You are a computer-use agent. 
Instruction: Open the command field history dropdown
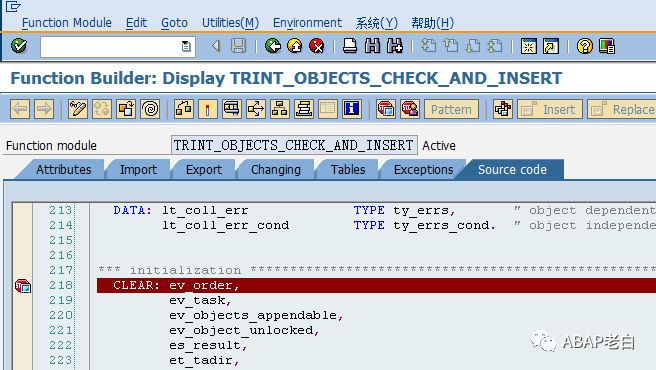(x=186, y=46)
